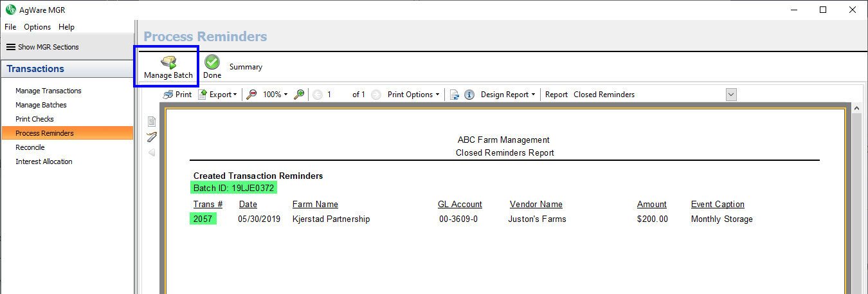This screenshot has width=868, height=294.
Task: Click the Summary button
Action: [x=246, y=67]
